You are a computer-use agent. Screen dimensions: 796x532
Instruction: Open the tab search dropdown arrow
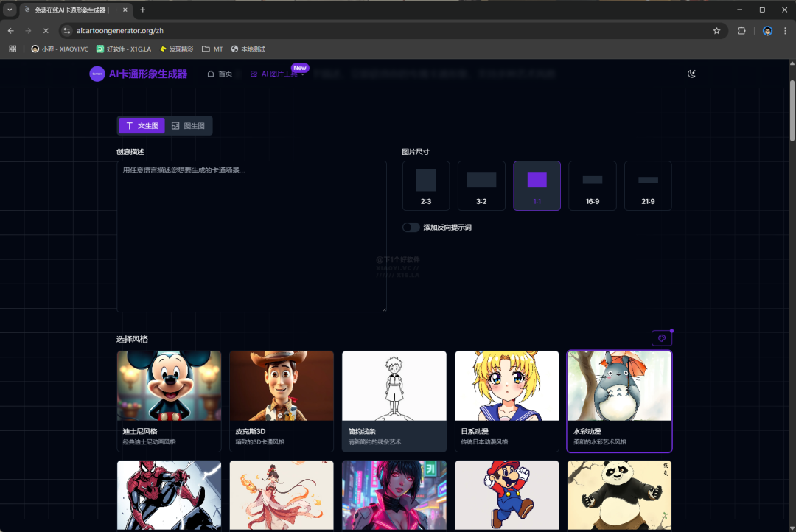10,10
